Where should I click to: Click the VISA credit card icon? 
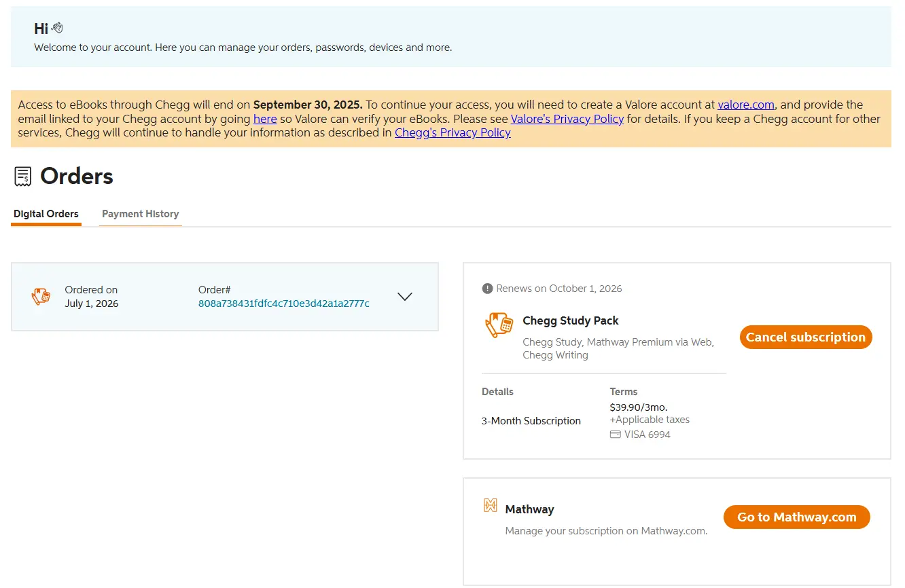(616, 435)
